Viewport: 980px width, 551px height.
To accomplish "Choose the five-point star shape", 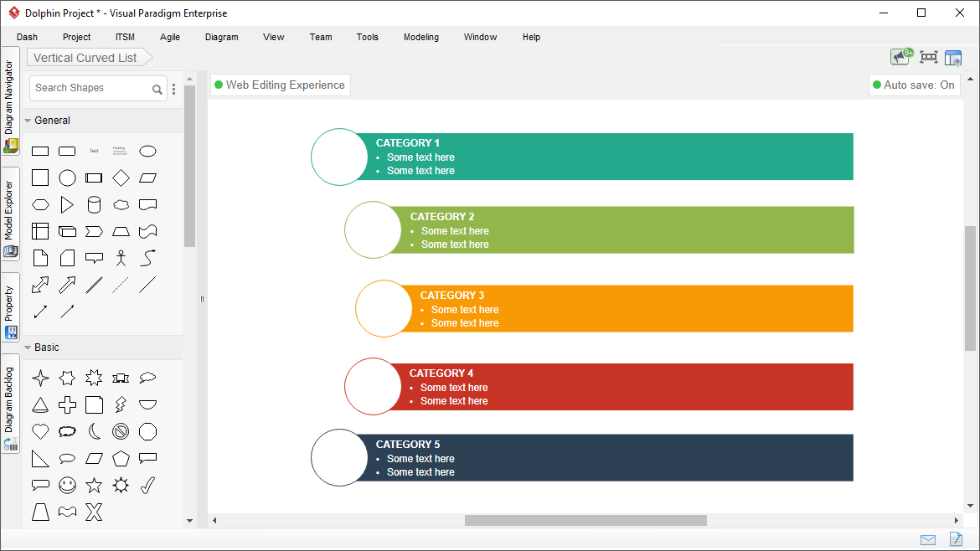I will point(94,486).
